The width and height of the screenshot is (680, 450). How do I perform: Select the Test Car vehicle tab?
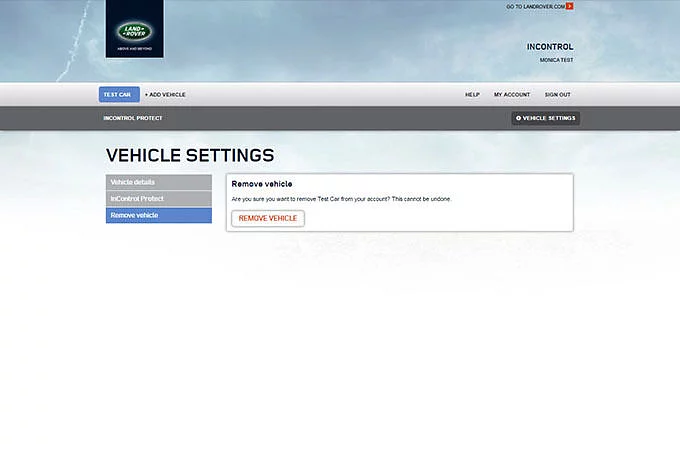tap(119, 95)
